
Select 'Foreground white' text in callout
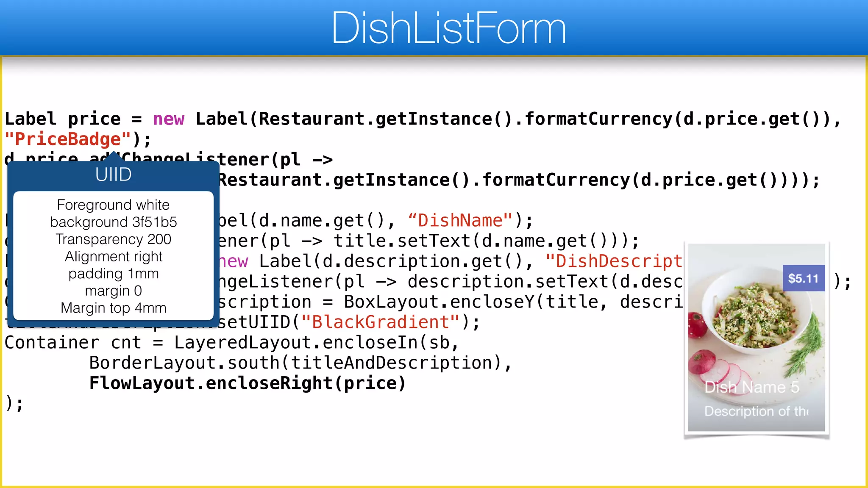pyautogui.click(x=113, y=205)
